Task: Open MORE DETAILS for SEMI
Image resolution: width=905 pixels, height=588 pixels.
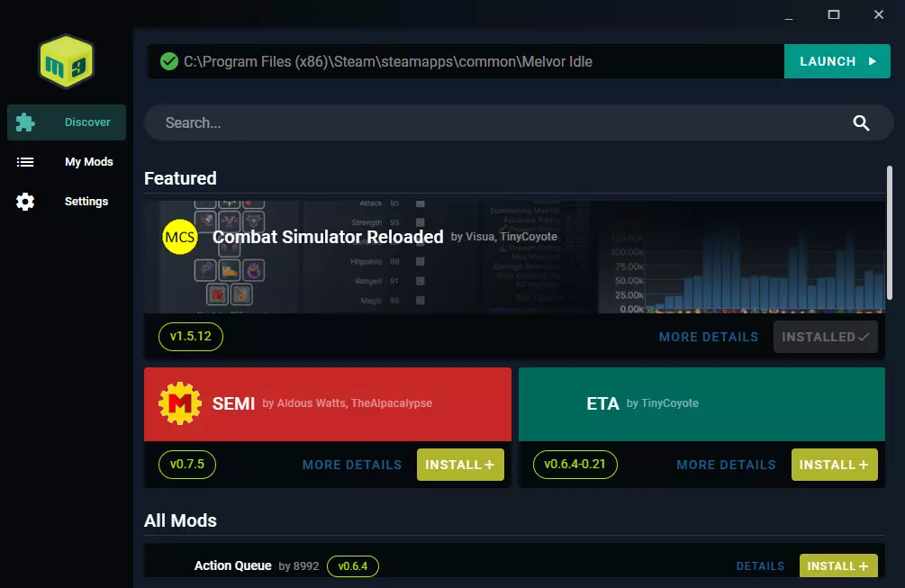Action: [x=352, y=465]
